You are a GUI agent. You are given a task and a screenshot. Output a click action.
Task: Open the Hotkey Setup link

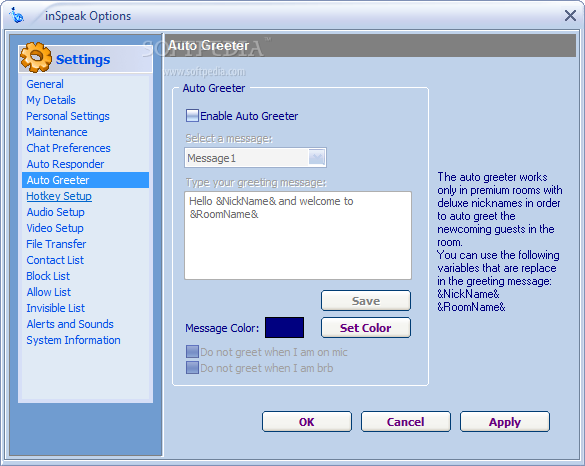tap(59, 196)
